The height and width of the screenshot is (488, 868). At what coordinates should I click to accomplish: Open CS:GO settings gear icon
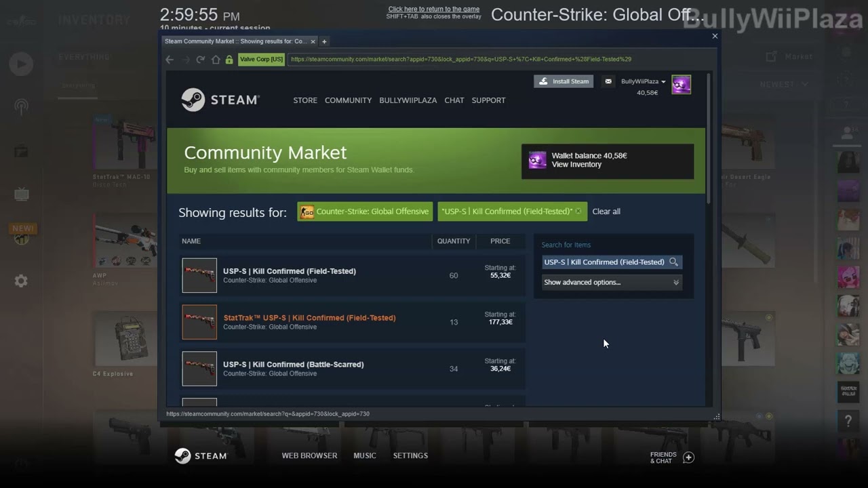(21, 281)
